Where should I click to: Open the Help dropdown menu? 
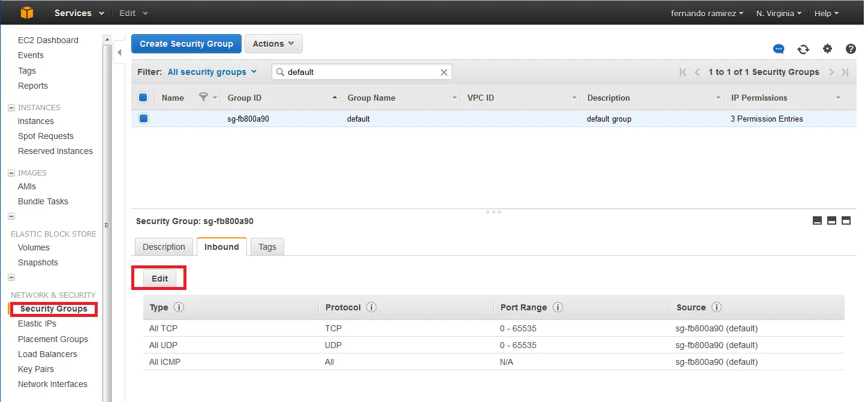pyautogui.click(x=827, y=13)
